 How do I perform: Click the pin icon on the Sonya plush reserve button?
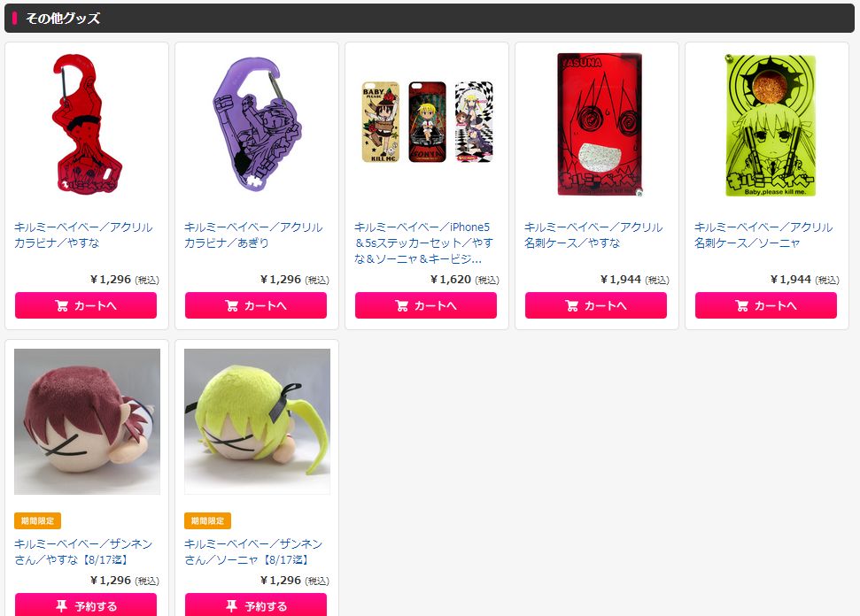coord(231,605)
